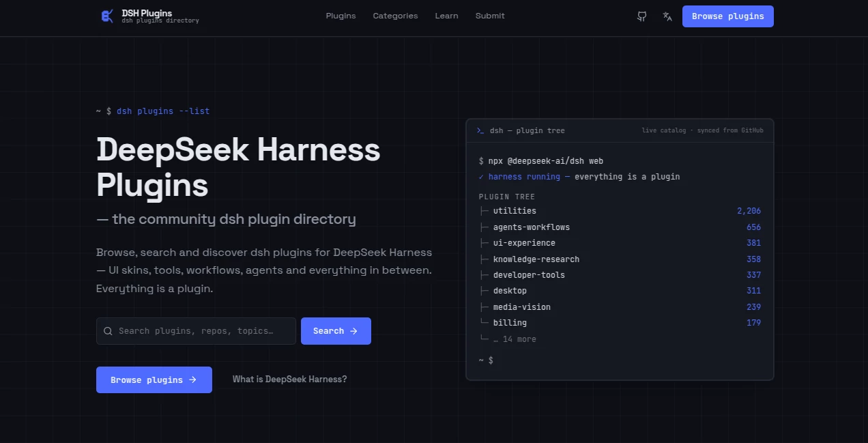868x443 pixels.
Task: Click DSH Plugins site title text
Action: point(147,13)
